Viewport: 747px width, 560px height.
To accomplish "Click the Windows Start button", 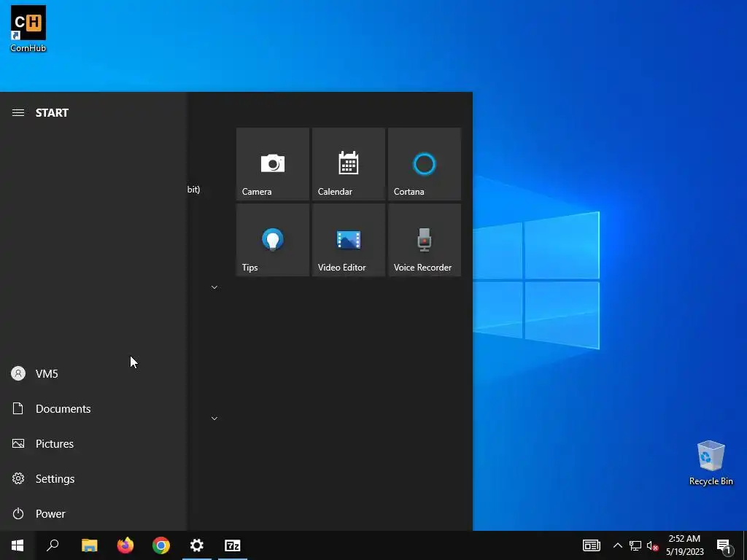I will tap(18, 545).
